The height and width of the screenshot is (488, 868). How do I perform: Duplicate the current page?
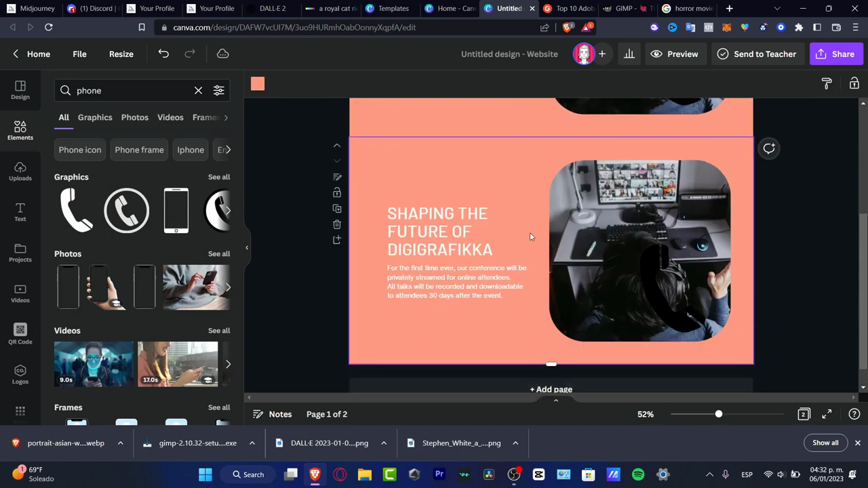(x=337, y=209)
